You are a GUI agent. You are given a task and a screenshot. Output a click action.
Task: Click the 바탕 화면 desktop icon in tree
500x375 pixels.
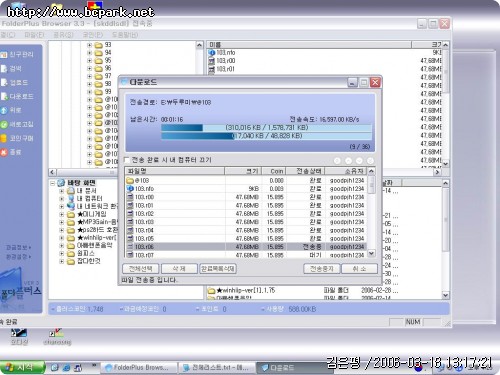[x=61, y=183]
